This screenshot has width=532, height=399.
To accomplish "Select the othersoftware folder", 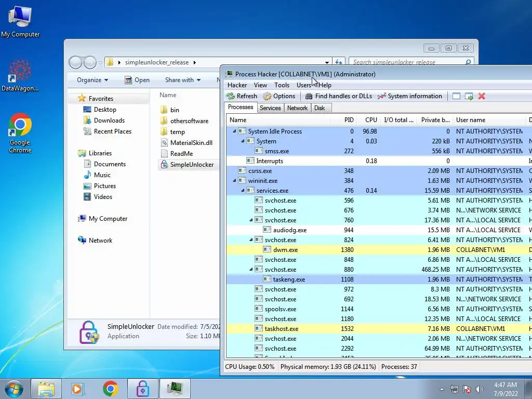I will 184,121.
